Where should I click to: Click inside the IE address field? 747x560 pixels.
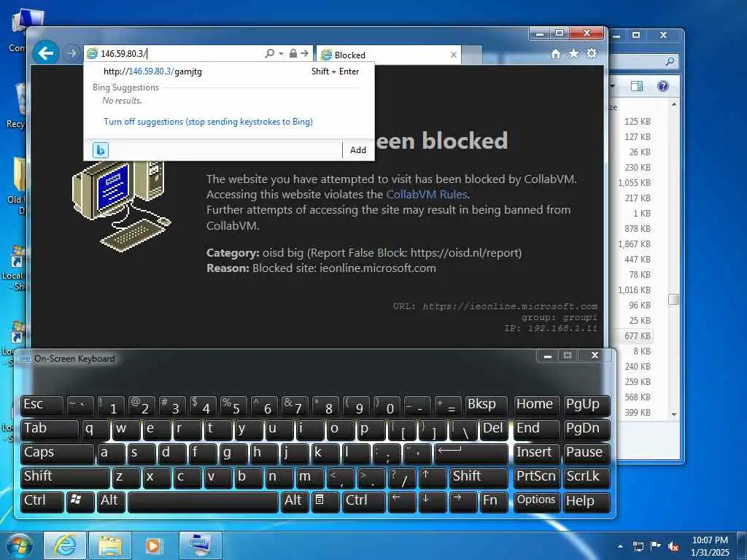coord(181,53)
